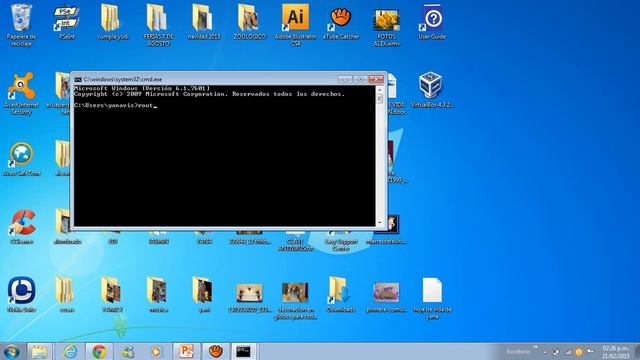Open the PSelnt desktop shortcut
Viewport: 640px width, 360px height.
point(67,22)
